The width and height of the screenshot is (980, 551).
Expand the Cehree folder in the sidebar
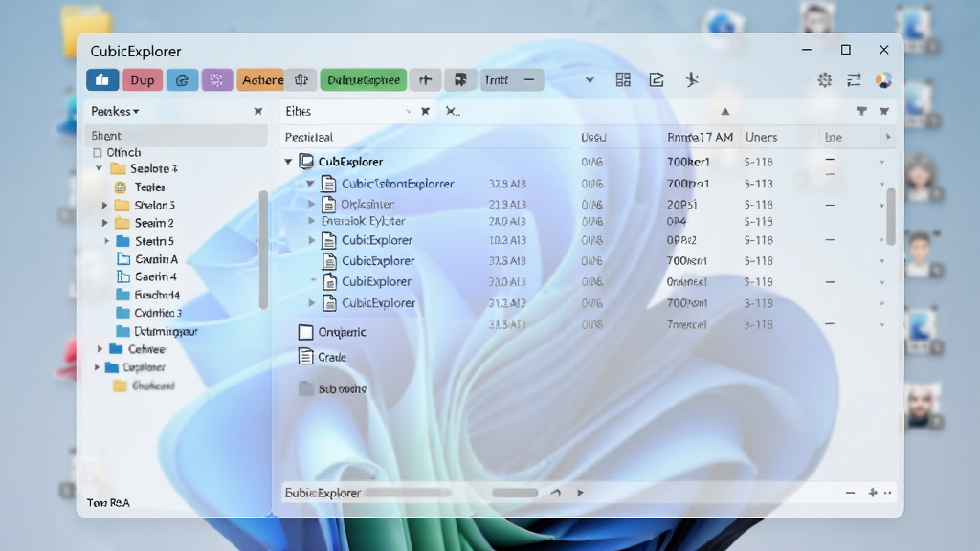(x=100, y=349)
